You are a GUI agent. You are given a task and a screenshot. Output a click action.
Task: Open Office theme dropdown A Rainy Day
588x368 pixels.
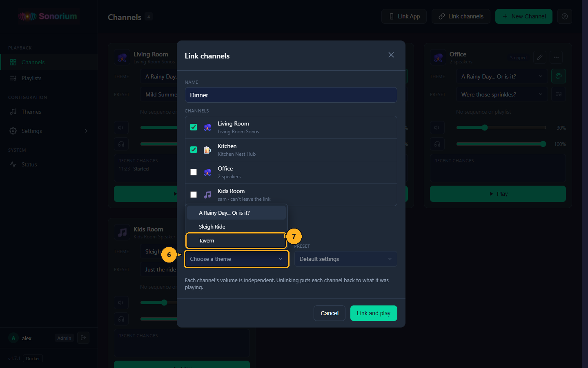click(x=502, y=76)
